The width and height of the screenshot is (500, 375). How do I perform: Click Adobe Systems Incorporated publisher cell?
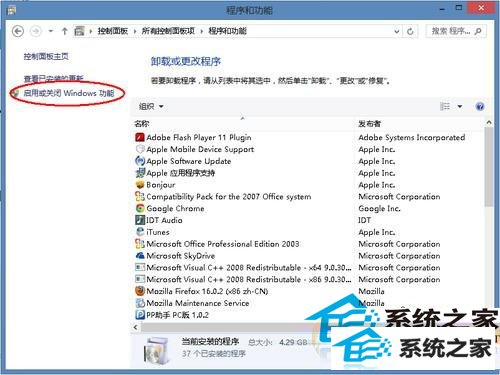pyautogui.click(x=412, y=137)
